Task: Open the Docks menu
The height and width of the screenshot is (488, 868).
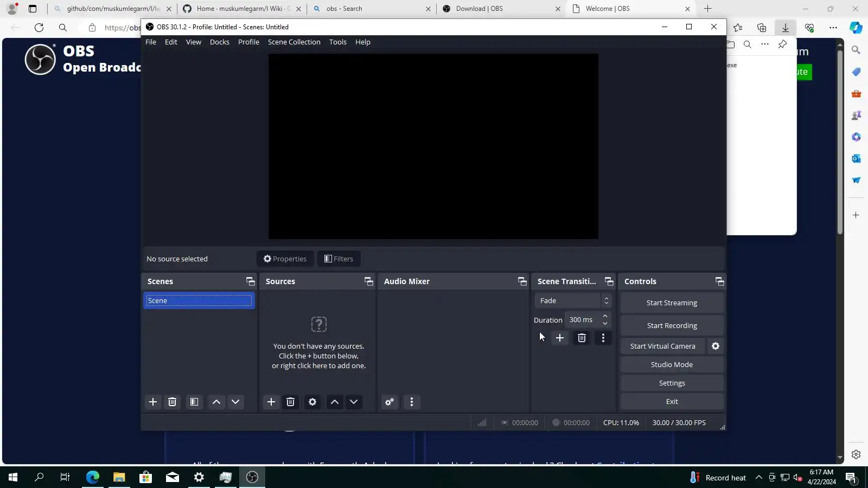Action: pos(220,42)
